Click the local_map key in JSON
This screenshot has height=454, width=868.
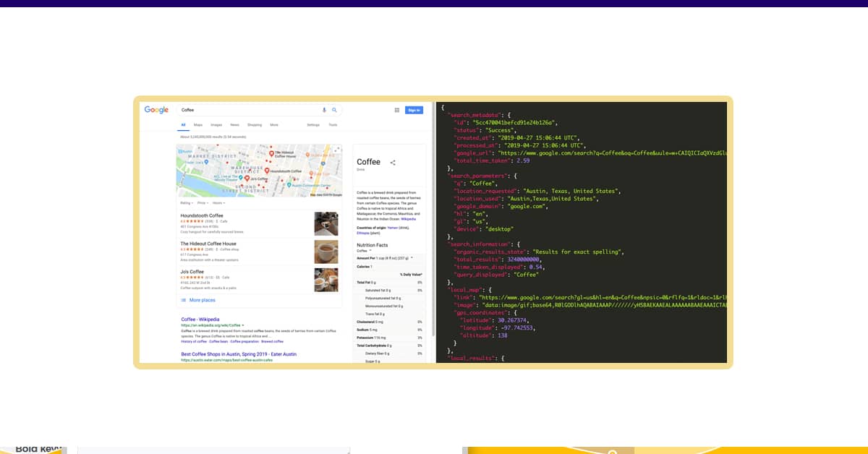coord(465,290)
